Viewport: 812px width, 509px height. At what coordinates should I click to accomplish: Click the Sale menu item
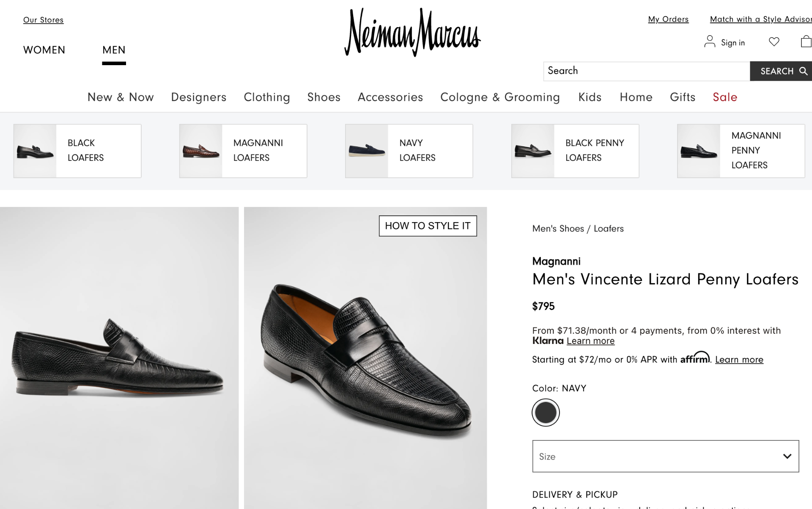[x=725, y=97]
